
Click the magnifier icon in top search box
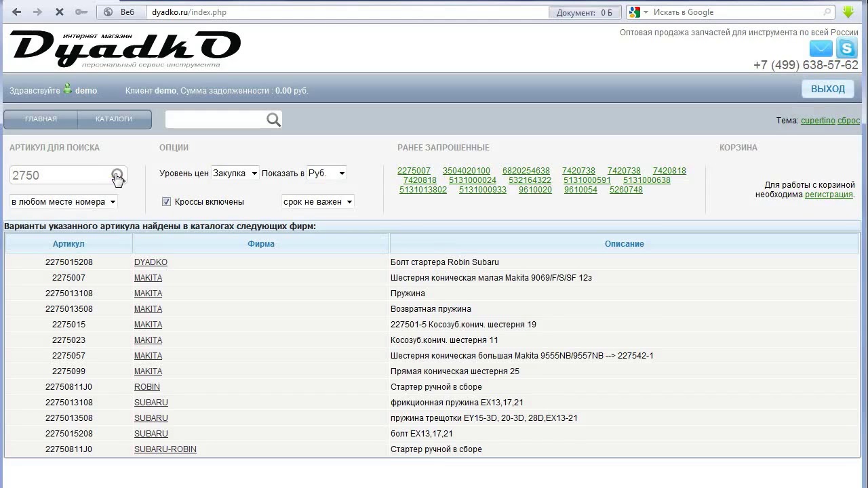coord(273,120)
